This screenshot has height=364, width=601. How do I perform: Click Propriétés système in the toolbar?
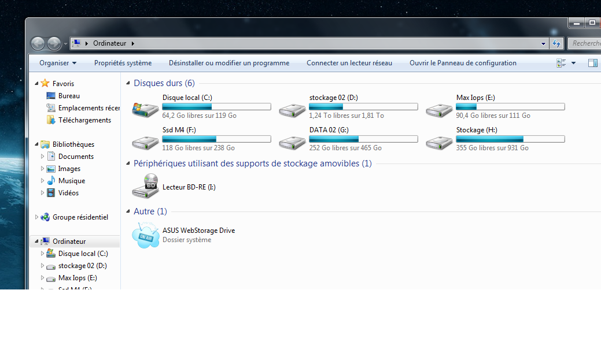[x=123, y=63]
